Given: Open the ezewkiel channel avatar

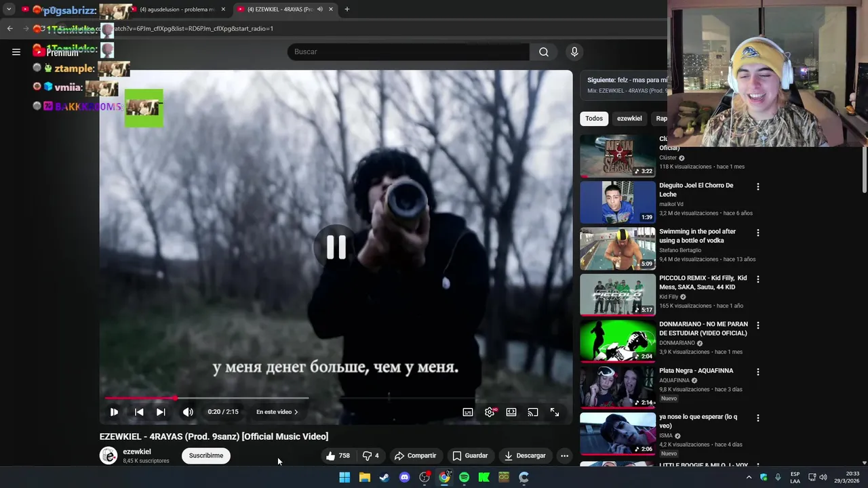Looking at the screenshot, I should coord(108,455).
